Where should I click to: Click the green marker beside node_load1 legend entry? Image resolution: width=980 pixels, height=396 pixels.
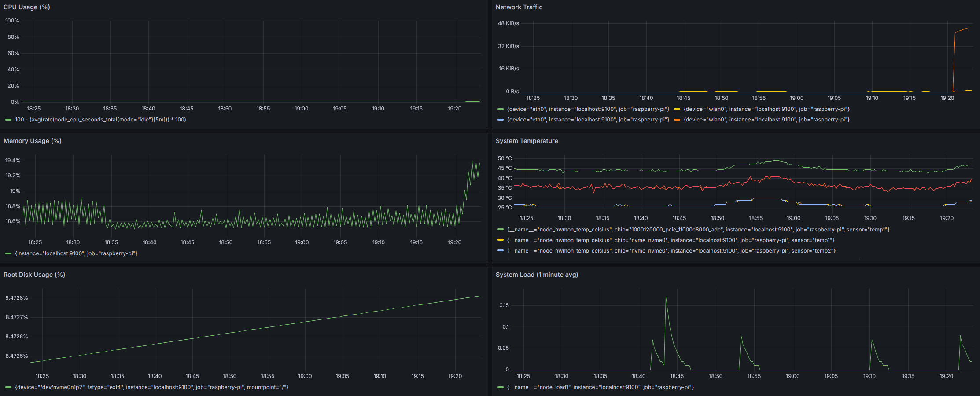(500, 387)
